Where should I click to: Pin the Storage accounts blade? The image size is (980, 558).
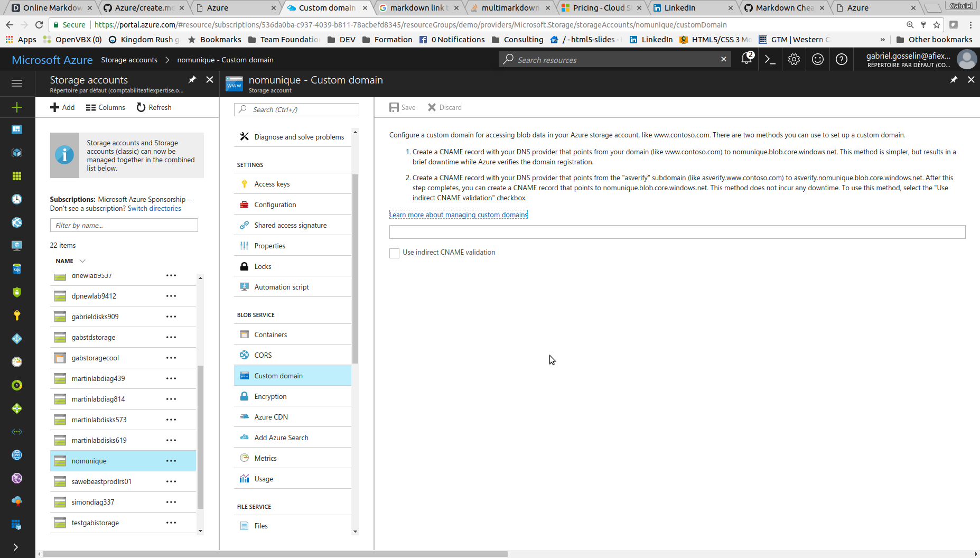click(192, 80)
